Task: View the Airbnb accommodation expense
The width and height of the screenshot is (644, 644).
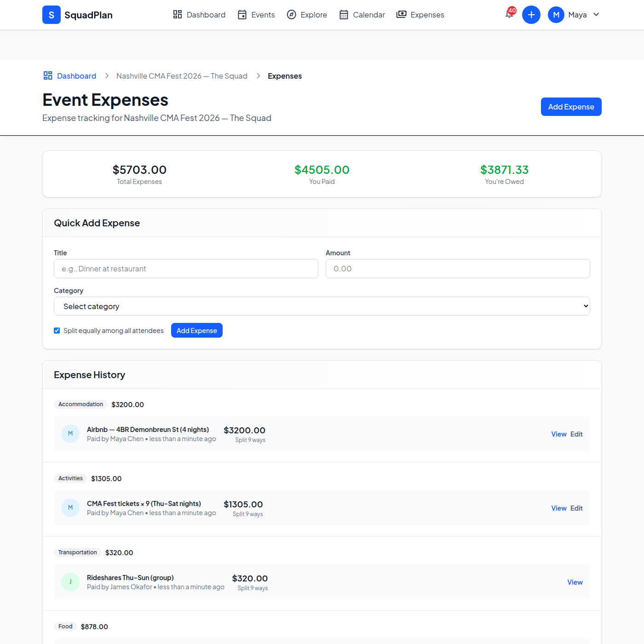Action: coord(558,433)
